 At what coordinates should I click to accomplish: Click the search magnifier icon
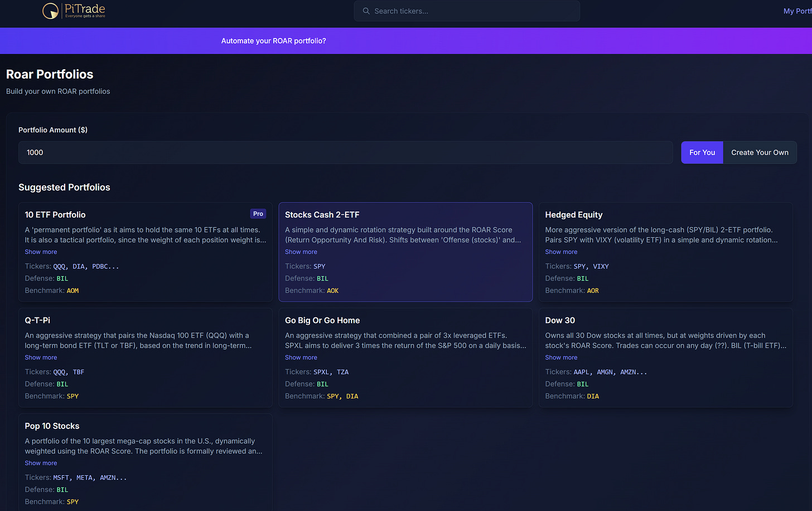(366, 11)
